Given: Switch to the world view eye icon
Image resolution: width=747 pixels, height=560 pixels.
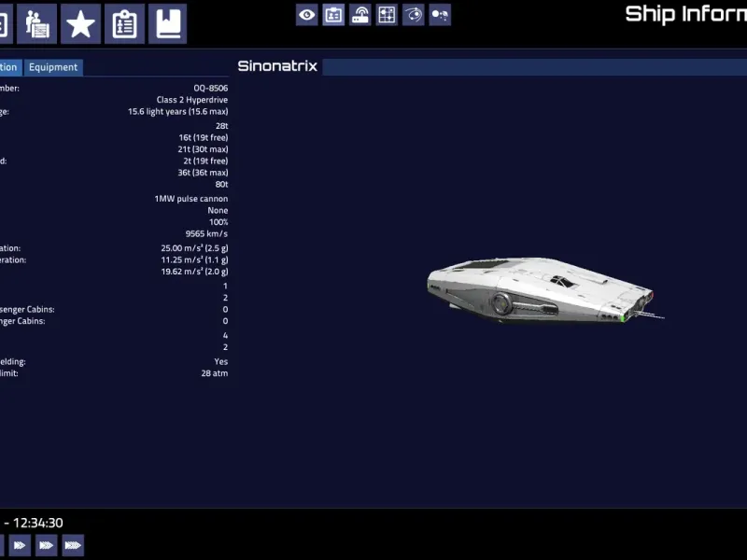Looking at the screenshot, I should [307, 15].
